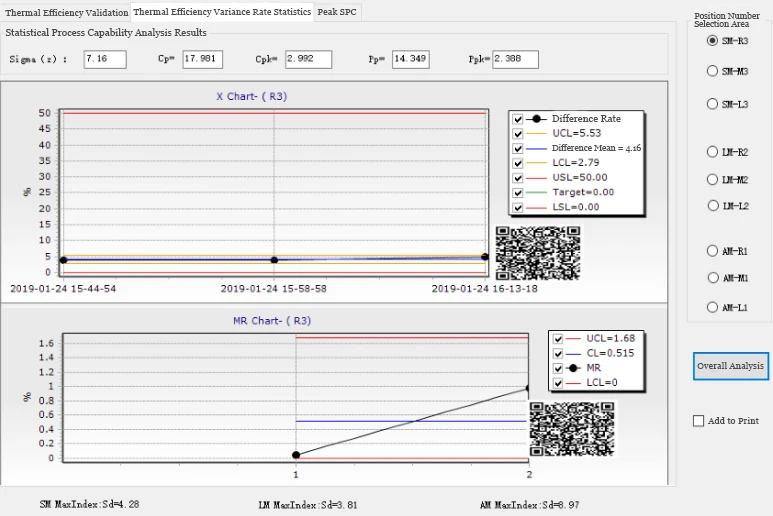The height and width of the screenshot is (516, 773).
Task: Select Thermal Efficiency Variance Rate Statistics tab
Action: [x=222, y=13]
